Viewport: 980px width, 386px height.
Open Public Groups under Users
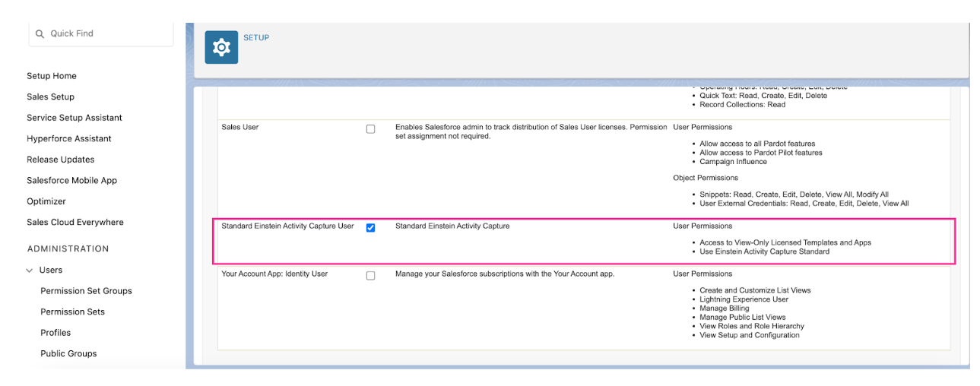(x=68, y=353)
